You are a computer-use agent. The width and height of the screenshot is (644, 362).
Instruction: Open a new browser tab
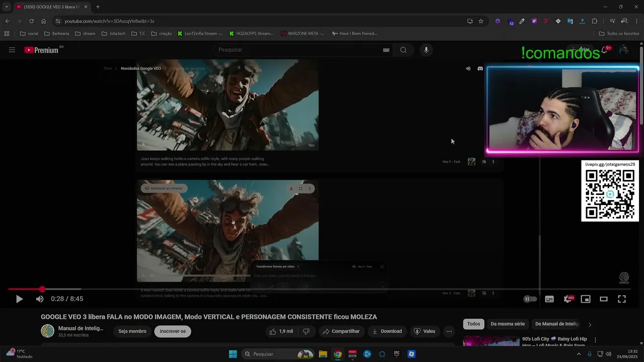click(x=98, y=7)
